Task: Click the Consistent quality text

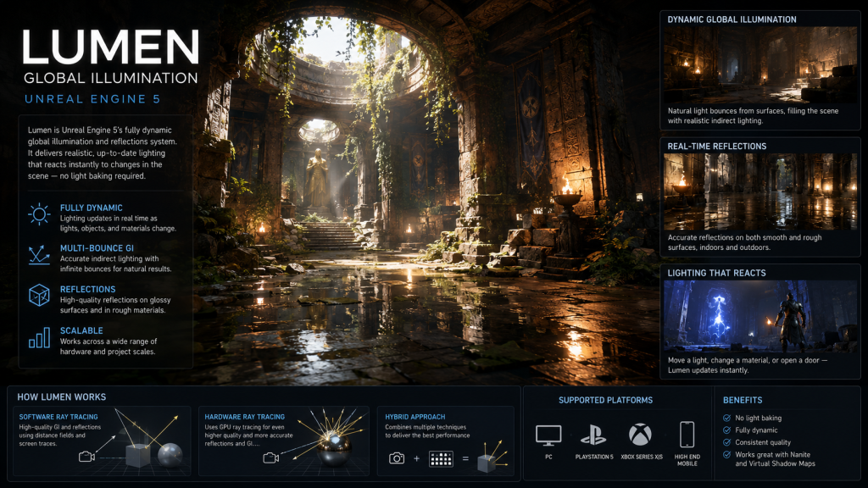Action: pyautogui.click(x=763, y=442)
